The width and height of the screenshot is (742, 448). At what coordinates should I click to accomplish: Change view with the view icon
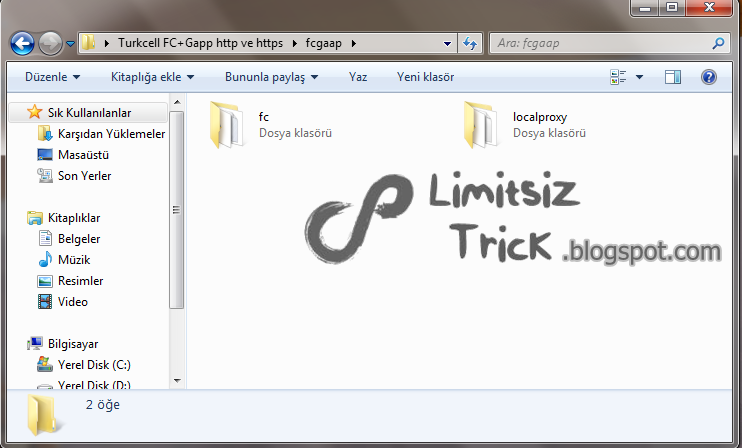click(618, 77)
